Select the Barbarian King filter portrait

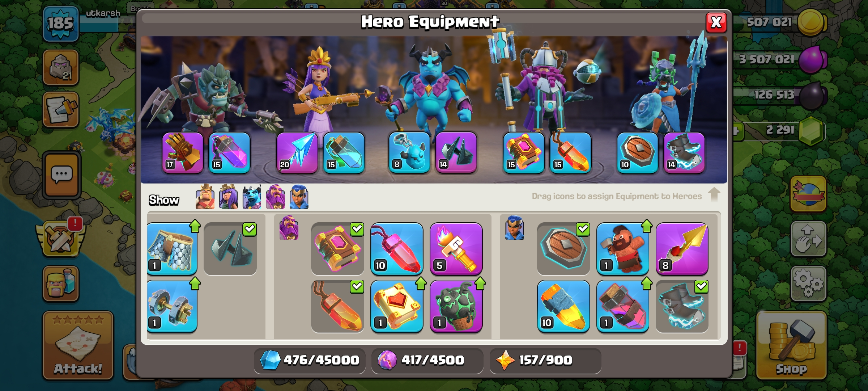coord(205,197)
